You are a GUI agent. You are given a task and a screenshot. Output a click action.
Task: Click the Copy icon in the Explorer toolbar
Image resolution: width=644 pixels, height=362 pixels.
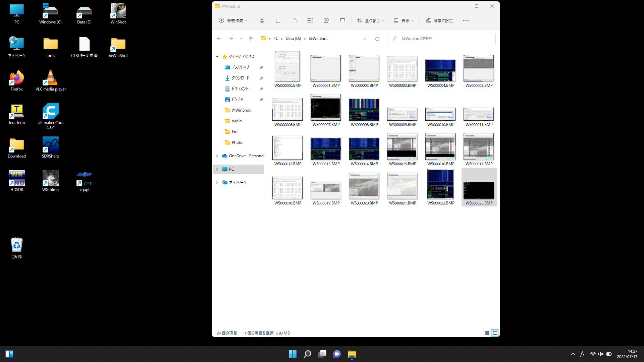(x=278, y=20)
